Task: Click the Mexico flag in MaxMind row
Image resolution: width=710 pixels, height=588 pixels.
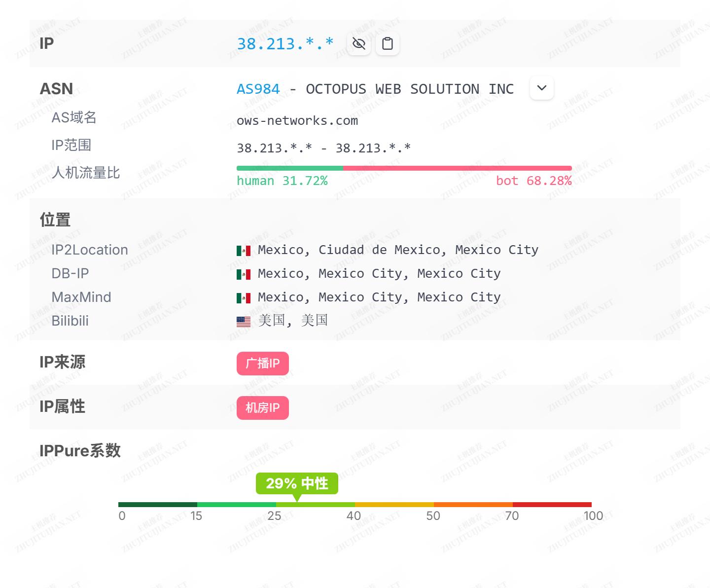Action: (x=244, y=298)
